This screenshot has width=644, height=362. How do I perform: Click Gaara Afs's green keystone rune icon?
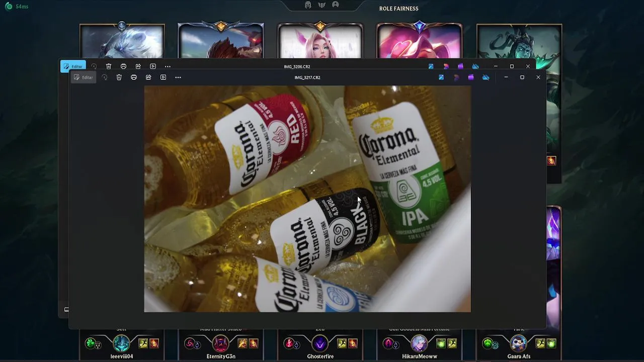pyautogui.click(x=488, y=343)
